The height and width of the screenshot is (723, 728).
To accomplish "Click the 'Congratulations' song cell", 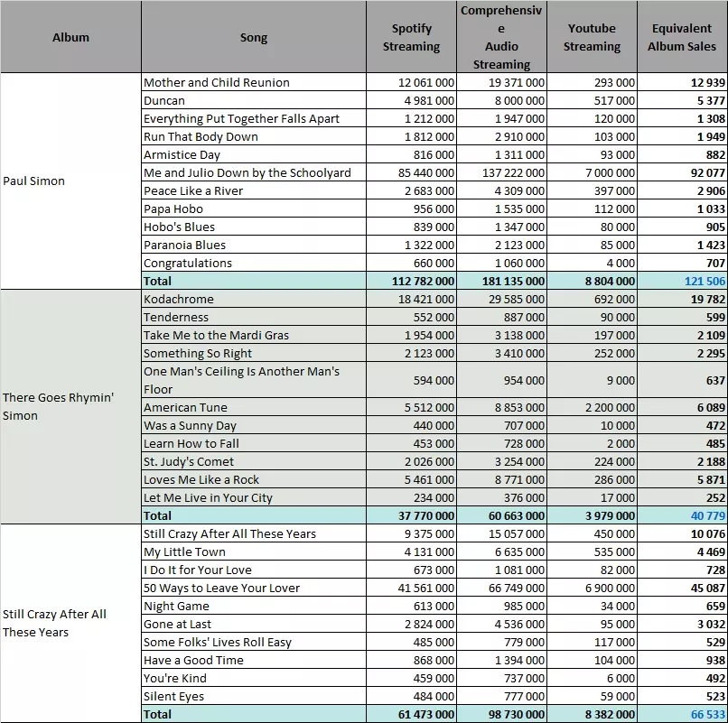I will [x=254, y=263].
